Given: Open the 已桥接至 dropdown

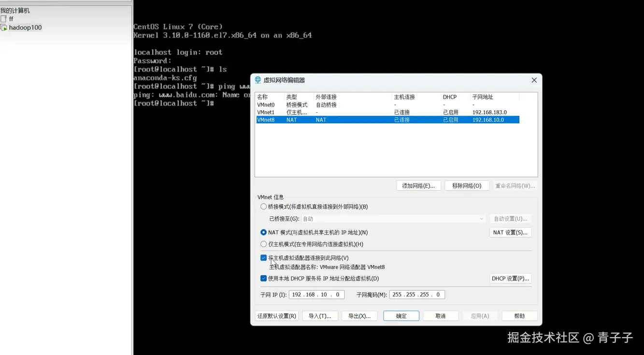Looking at the screenshot, I should pyautogui.click(x=393, y=219).
